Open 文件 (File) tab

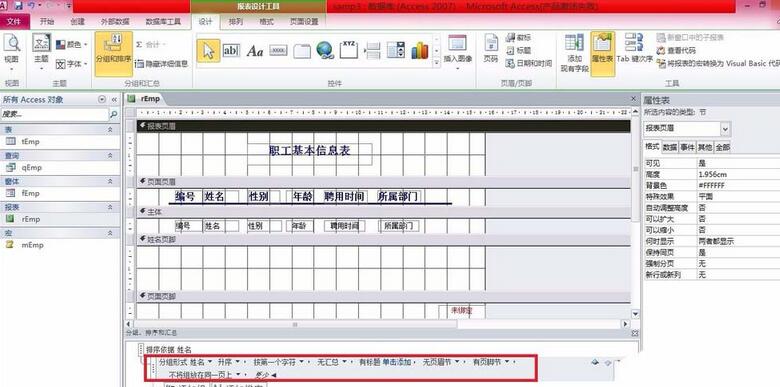click(14, 21)
